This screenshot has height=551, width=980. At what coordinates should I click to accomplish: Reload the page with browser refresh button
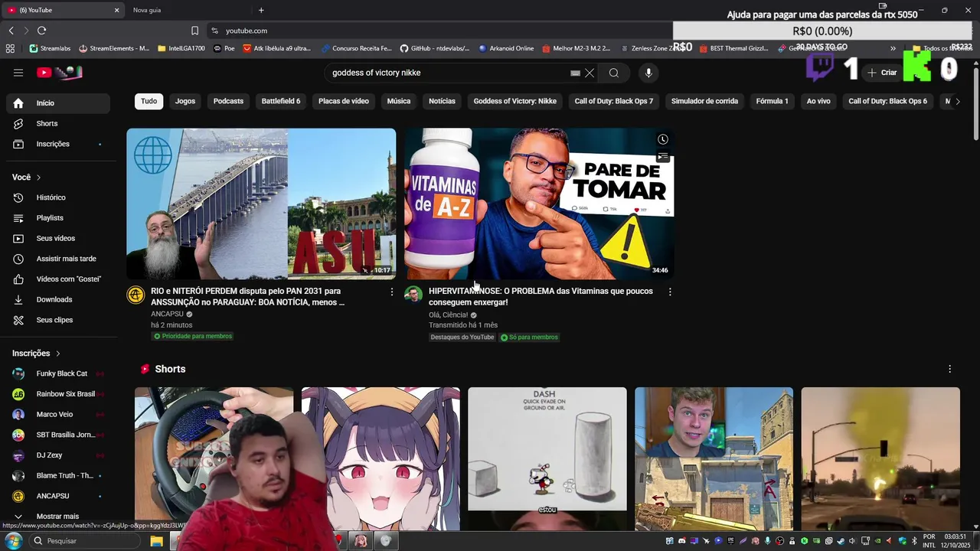(41, 31)
